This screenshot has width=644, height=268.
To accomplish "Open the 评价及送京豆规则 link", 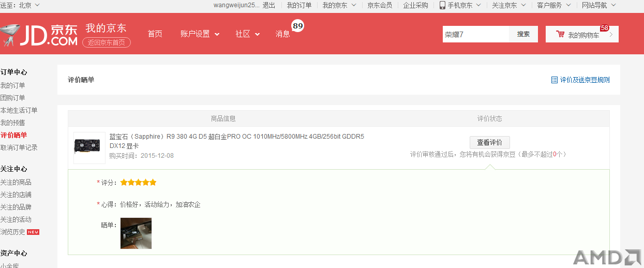I will pos(585,80).
